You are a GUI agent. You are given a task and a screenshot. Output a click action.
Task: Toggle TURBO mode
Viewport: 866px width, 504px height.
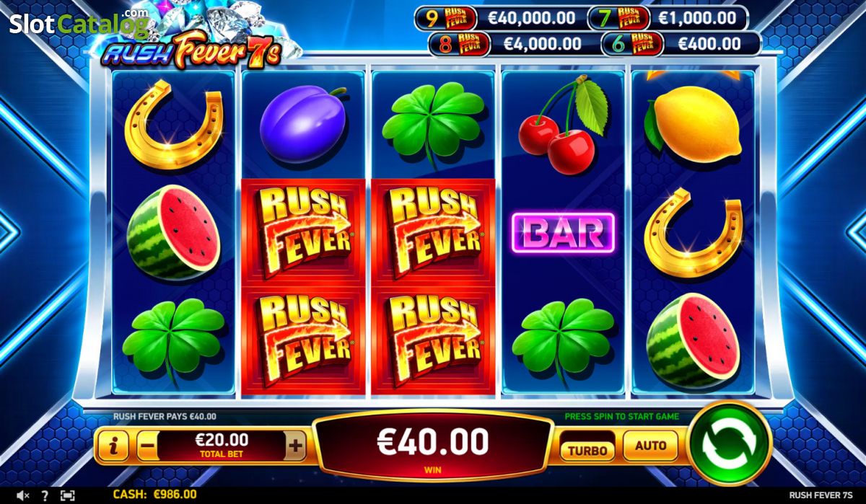tap(587, 451)
